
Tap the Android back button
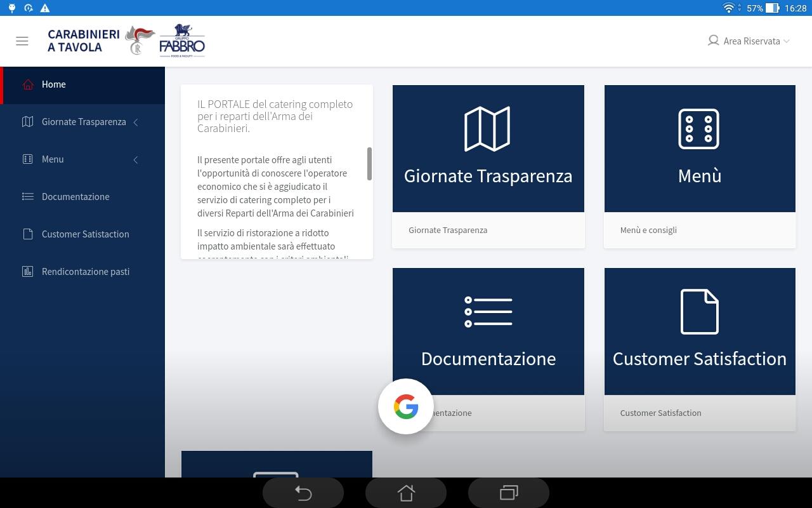pos(303,492)
